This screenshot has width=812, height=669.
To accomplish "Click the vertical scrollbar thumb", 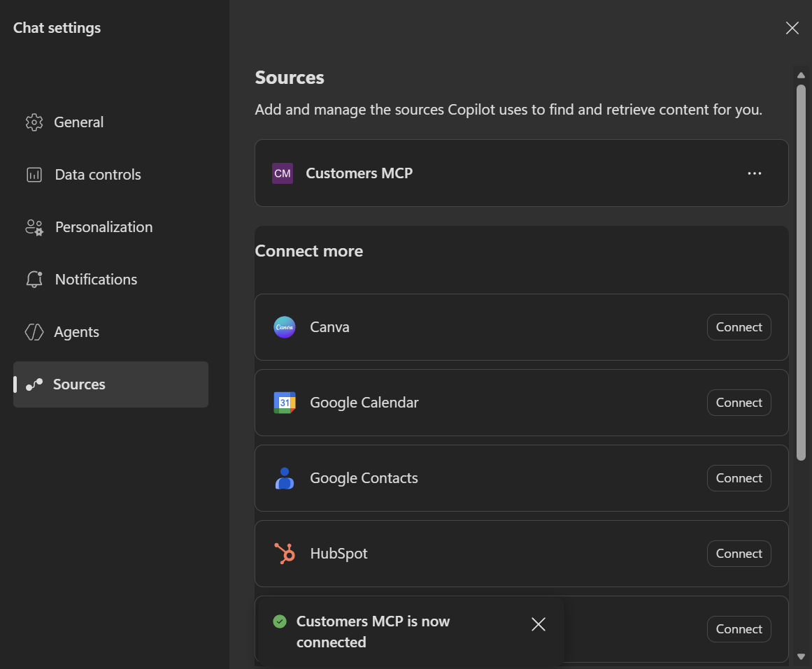I will click(x=801, y=273).
